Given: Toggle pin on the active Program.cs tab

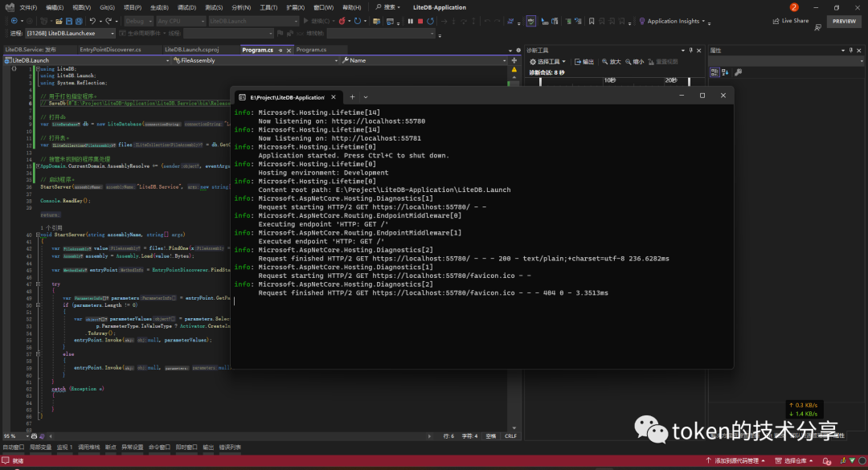Looking at the screenshot, I should tap(280, 50).
